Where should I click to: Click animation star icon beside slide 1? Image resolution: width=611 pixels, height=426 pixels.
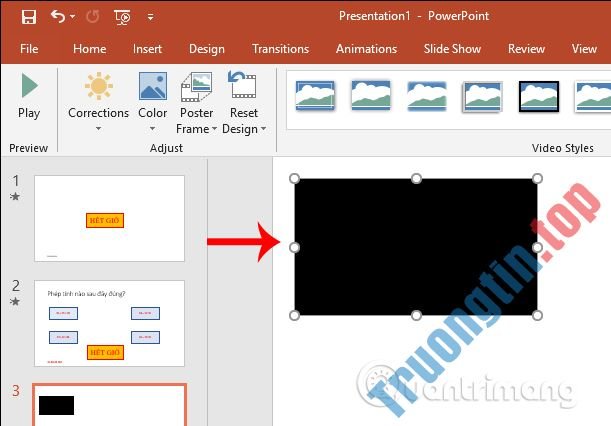pos(15,196)
